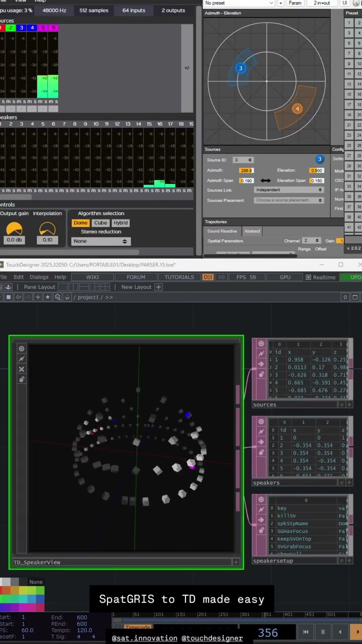Image resolution: width=362 pixels, height=644 pixels.
Task: Open the Dialogs menu
Action: coord(39,277)
